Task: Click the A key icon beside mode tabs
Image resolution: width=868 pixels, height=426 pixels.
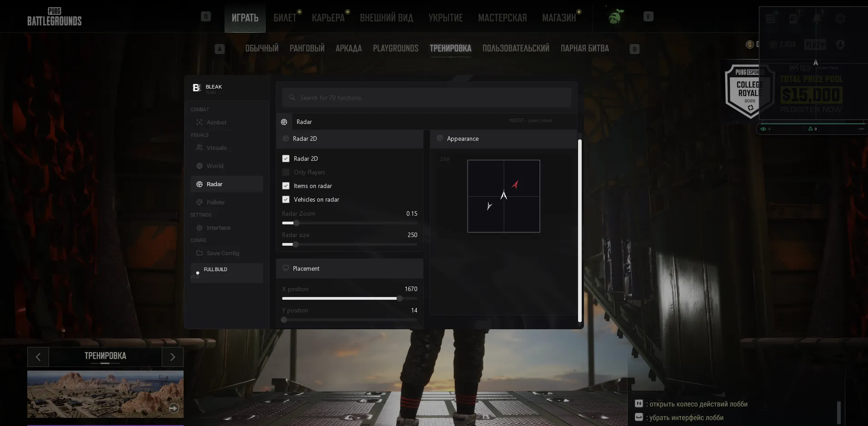Action: [x=219, y=49]
